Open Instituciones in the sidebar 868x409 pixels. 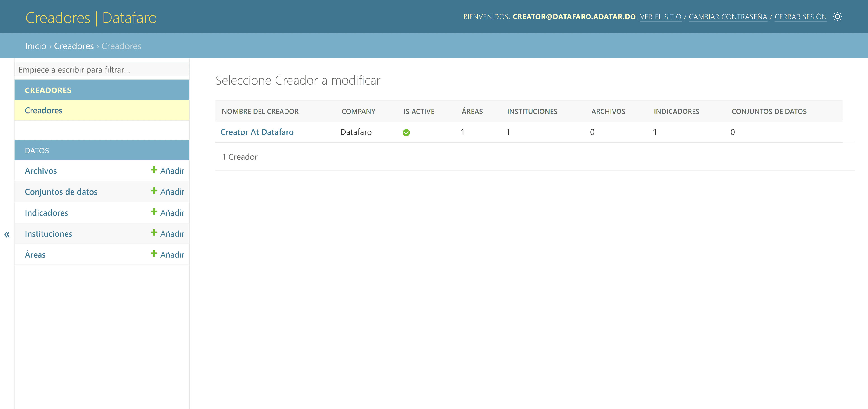[49, 234]
